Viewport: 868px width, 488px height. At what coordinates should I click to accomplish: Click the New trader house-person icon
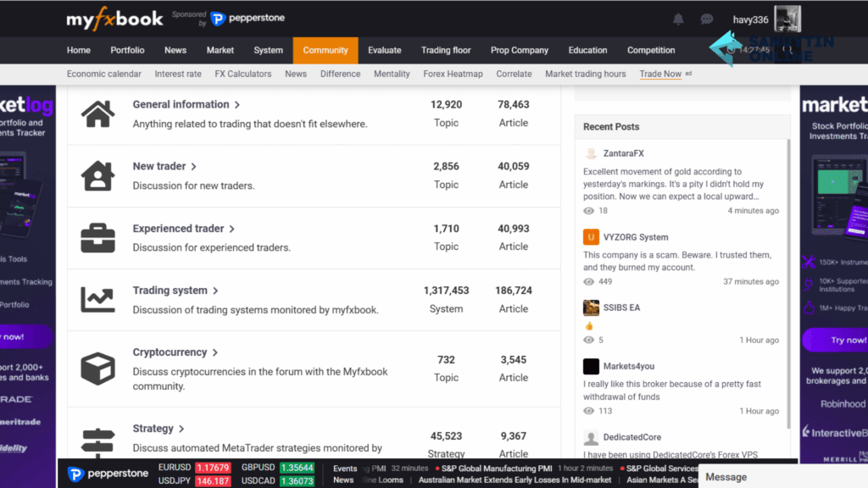(98, 176)
